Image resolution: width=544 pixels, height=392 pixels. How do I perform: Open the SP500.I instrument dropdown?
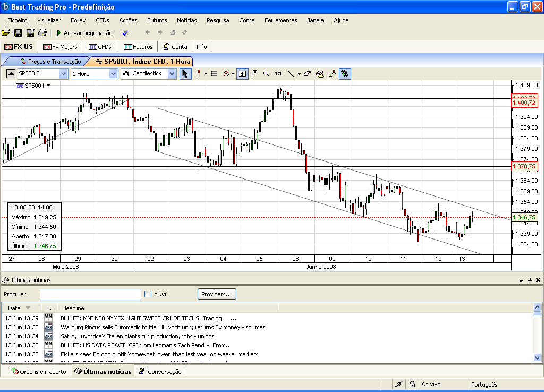(x=63, y=73)
